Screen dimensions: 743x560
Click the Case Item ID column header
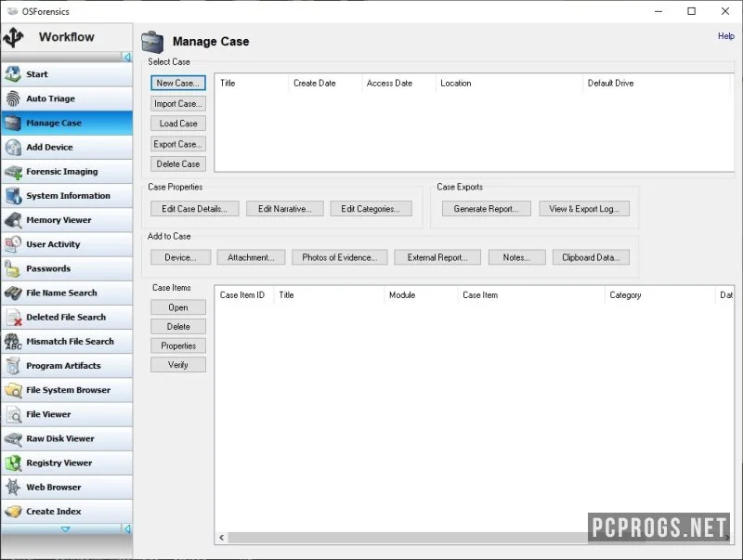pos(244,295)
